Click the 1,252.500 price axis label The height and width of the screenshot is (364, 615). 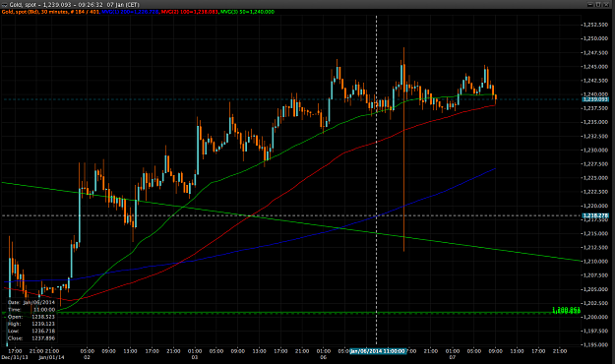(x=595, y=25)
